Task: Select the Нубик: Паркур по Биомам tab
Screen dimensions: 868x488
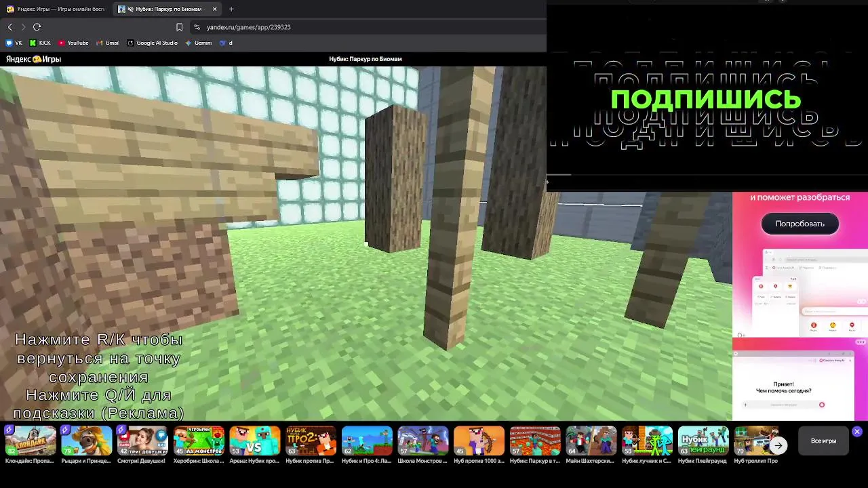Action: pos(167,9)
